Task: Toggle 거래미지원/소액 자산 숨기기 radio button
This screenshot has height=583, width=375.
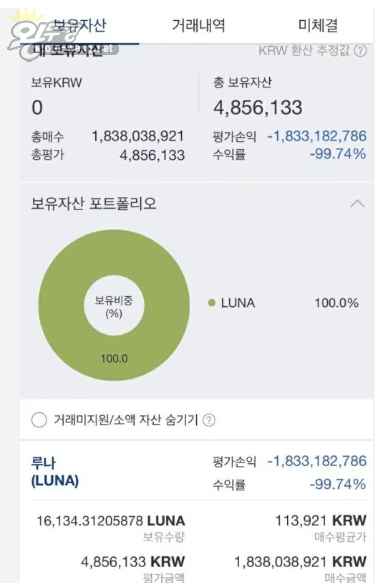Action: [39, 420]
